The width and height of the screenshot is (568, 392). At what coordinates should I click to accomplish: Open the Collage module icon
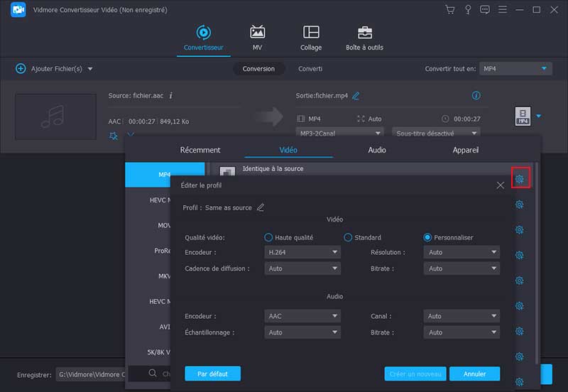pyautogui.click(x=311, y=33)
